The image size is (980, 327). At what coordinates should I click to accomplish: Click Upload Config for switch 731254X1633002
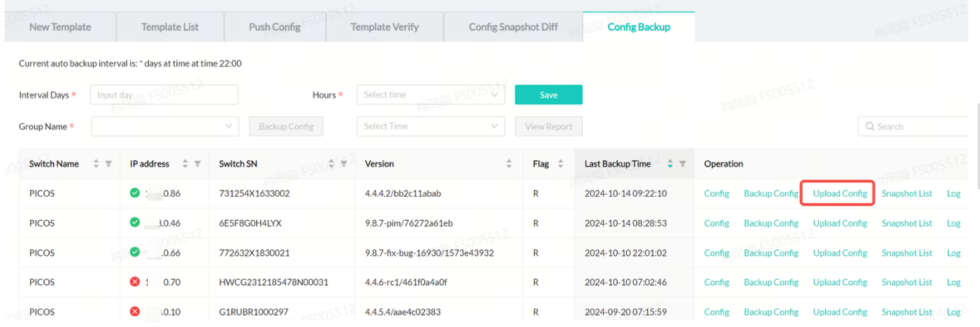point(840,194)
